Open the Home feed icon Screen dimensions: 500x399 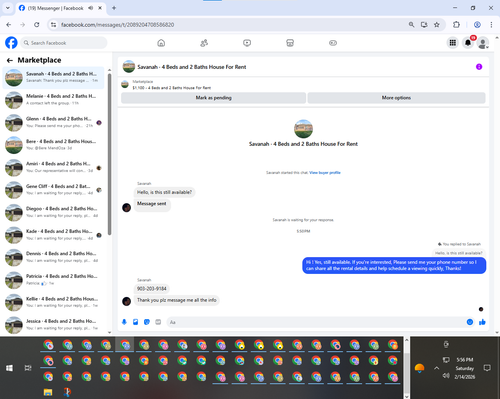(161, 43)
